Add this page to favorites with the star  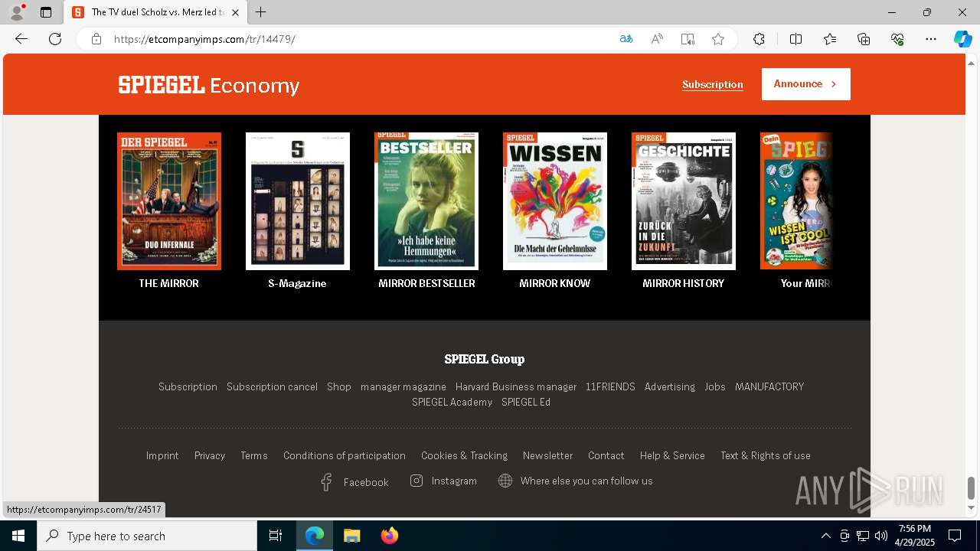click(x=718, y=39)
